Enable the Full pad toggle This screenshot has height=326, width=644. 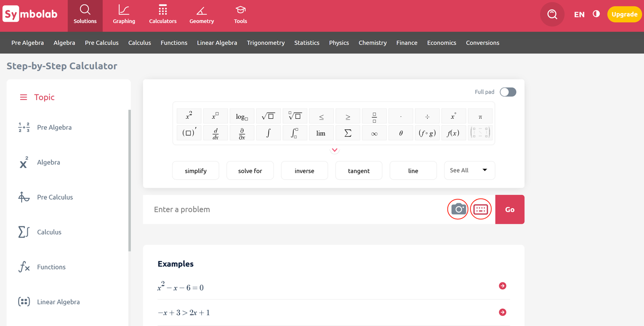[508, 92]
